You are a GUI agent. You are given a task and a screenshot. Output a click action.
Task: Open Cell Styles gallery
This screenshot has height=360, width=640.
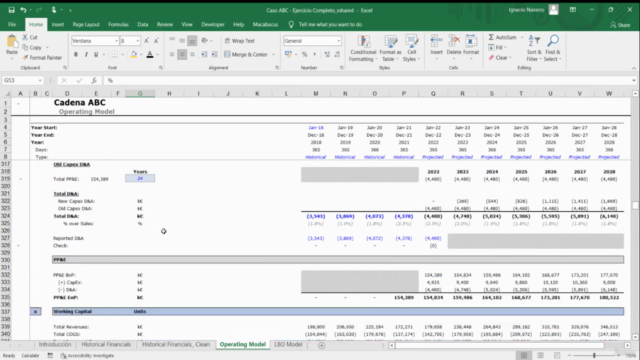[x=411, y=48]
